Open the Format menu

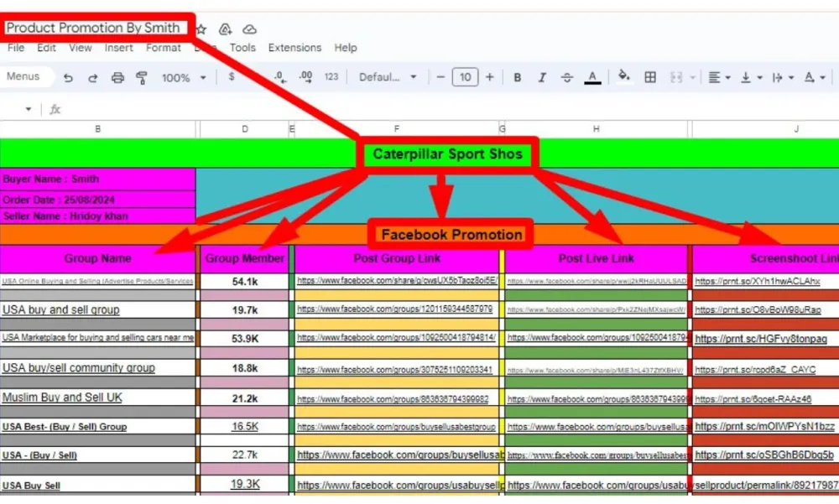[164, 48]
